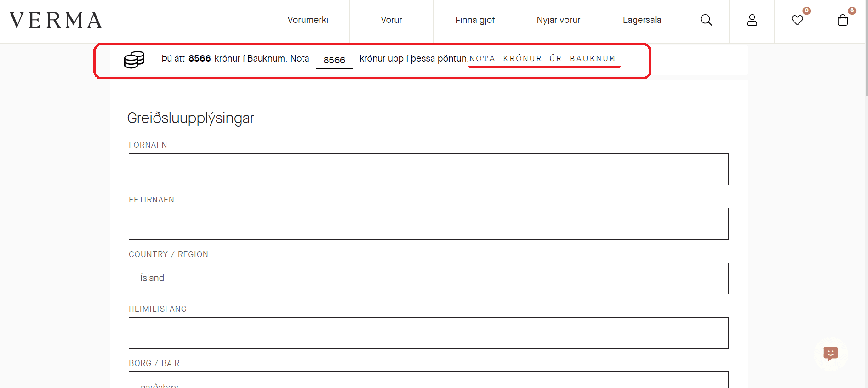
Task: Open the wishlist heart icon
Action: tap(797, 20)
